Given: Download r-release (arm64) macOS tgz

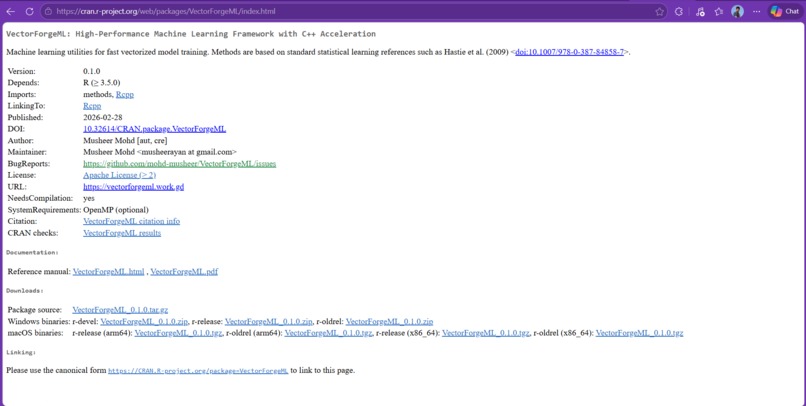Looking at the screenshot, I should pos(178,333).
